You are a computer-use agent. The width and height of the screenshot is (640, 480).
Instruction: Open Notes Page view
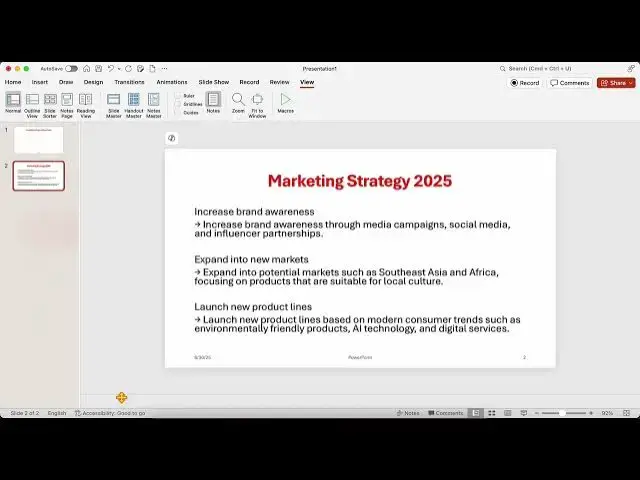(67, 105)
